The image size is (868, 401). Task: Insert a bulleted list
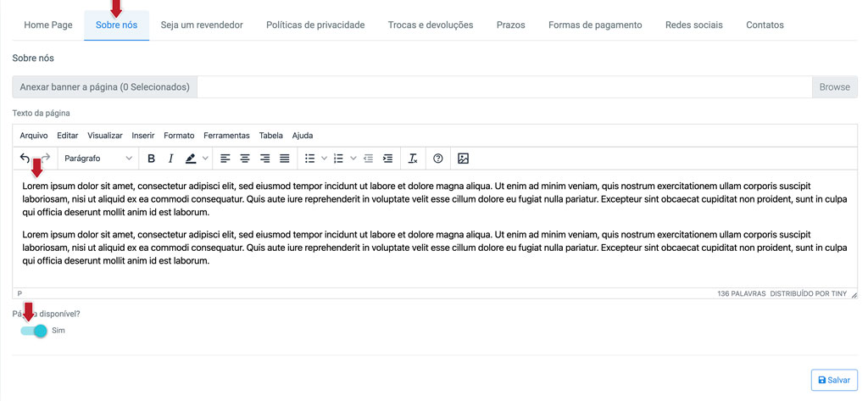point(310,159)
